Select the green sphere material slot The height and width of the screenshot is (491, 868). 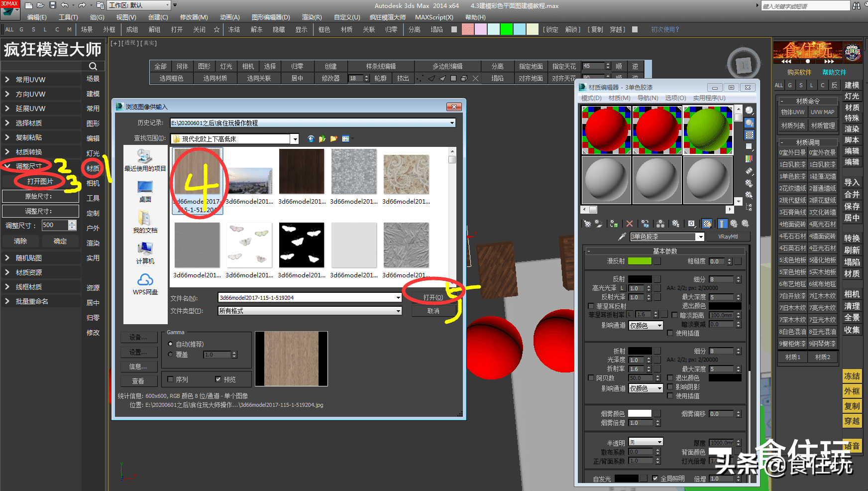(707, 130)
